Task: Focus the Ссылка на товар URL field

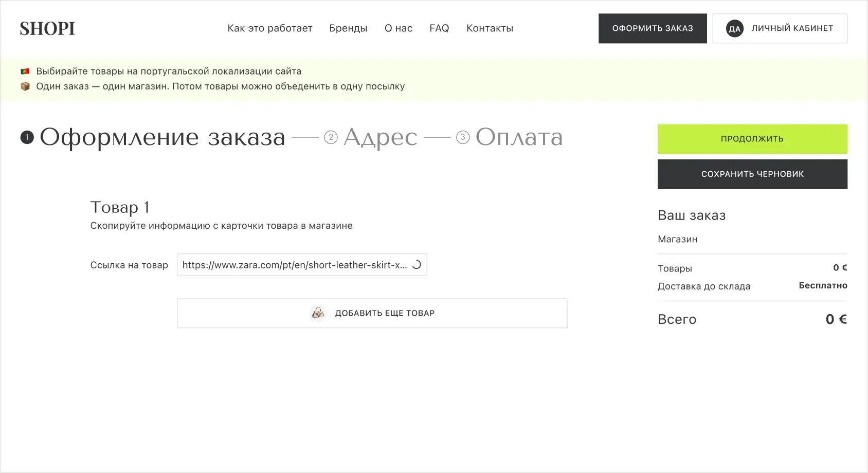Action: coord(294,265)
